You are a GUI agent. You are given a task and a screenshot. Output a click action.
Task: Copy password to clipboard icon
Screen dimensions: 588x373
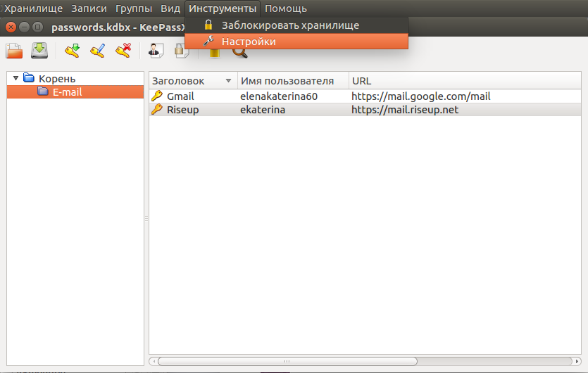(x=182, y=51)
